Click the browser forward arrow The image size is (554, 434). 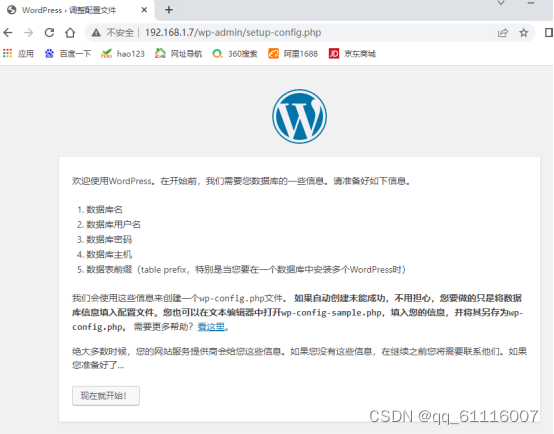click(29, 33)
